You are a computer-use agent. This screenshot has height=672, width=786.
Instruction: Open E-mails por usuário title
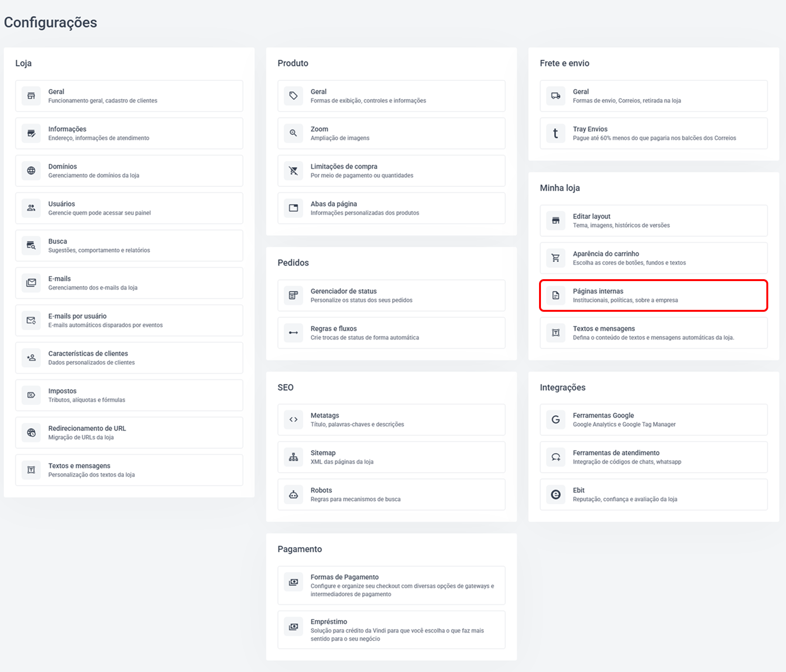[x=77, y=316]
